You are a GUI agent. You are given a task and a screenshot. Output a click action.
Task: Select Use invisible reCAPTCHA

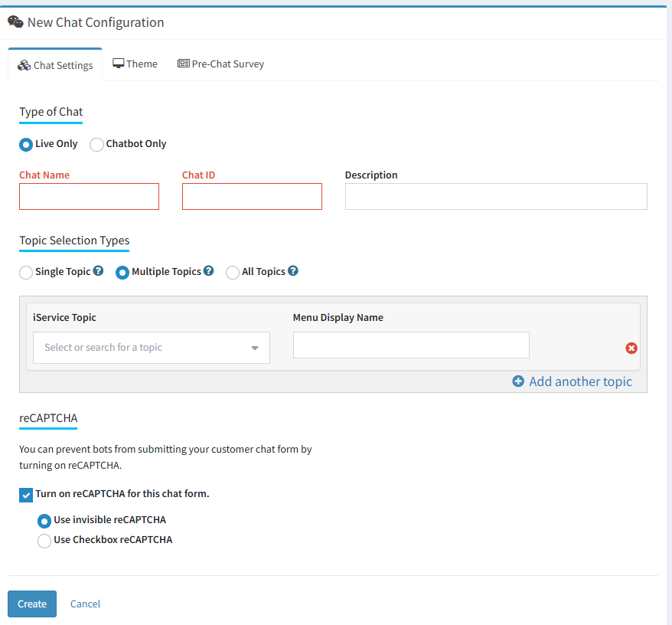(x=44, y=521)
